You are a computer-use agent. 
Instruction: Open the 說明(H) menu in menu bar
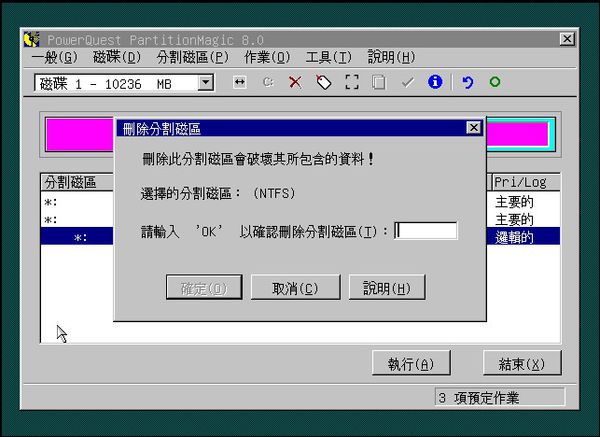[x=391, y=57]
